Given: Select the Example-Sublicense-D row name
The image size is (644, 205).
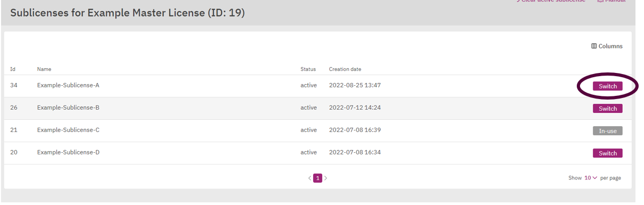Looking at the screenshot, I should pyautogui.click(x=68, y=152).
